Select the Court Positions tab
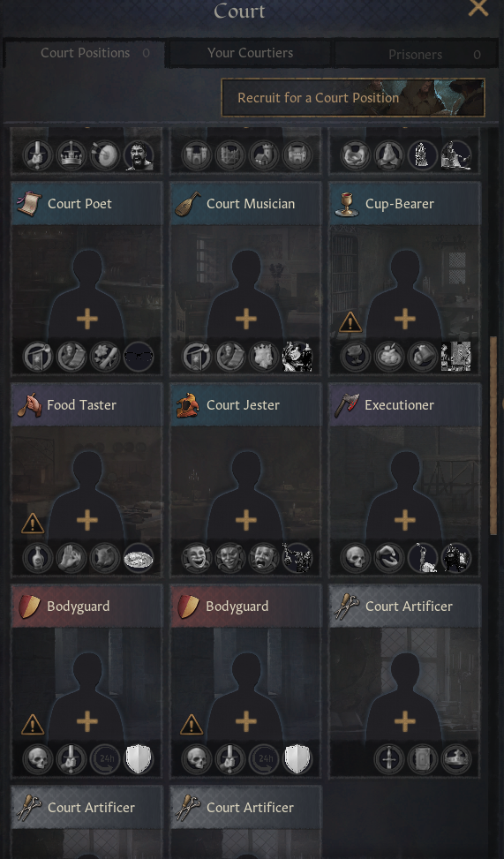Image resolution: width=504 pixels, height=859 pixels. click(85, 53)
